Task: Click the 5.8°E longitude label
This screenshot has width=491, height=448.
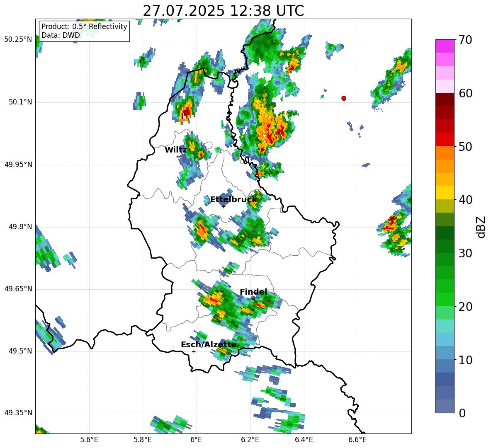Action: coord(143,440)
